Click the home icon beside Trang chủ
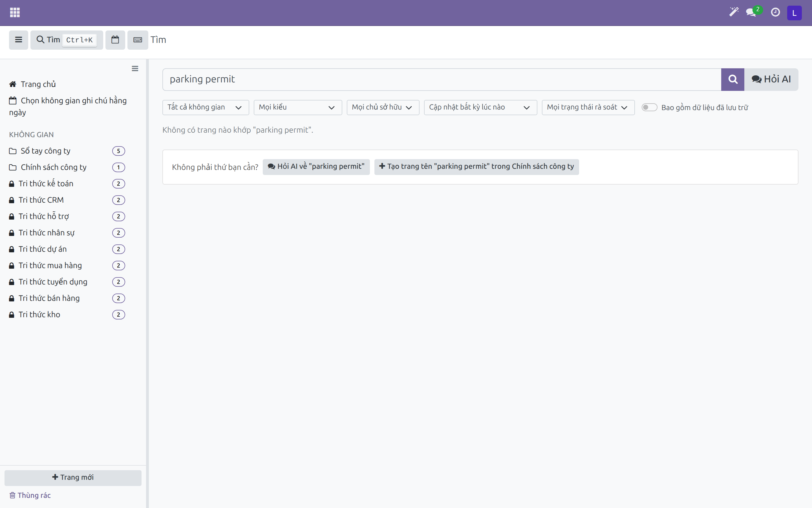Image resolution: width=812 pixels, height=508 pixels. point(13,84)
